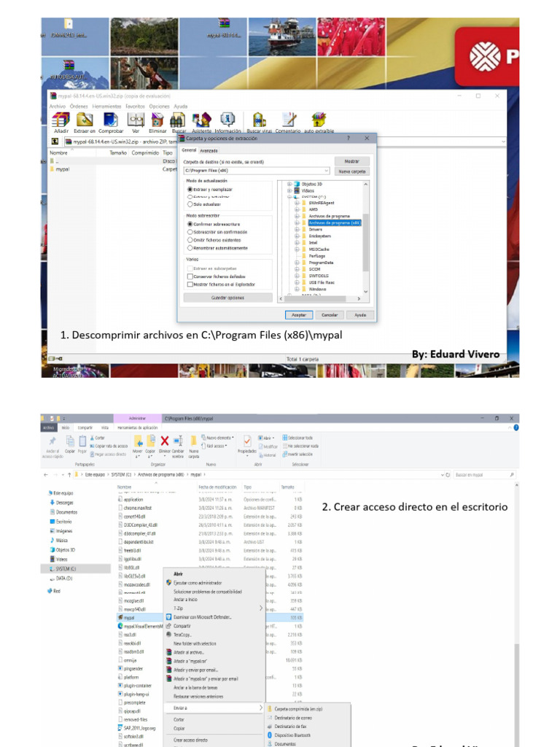Image resolution: width=560 pixels, height=747 pixels.
Task: Click the WinRAR Comentario icon
Action: (289, 119)
